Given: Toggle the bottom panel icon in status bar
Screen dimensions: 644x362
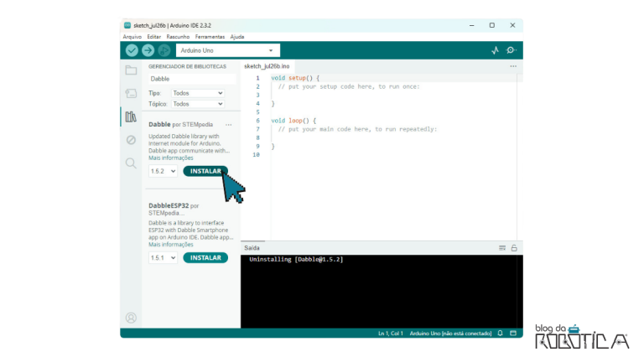Looking at the screenshot, I should (512, 334).
